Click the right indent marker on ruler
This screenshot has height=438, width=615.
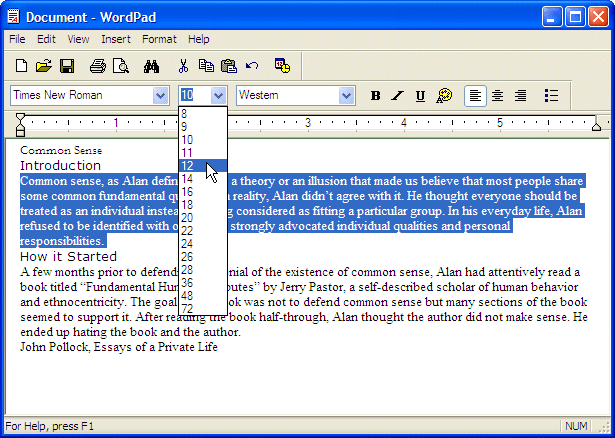(x=597, y=126)
